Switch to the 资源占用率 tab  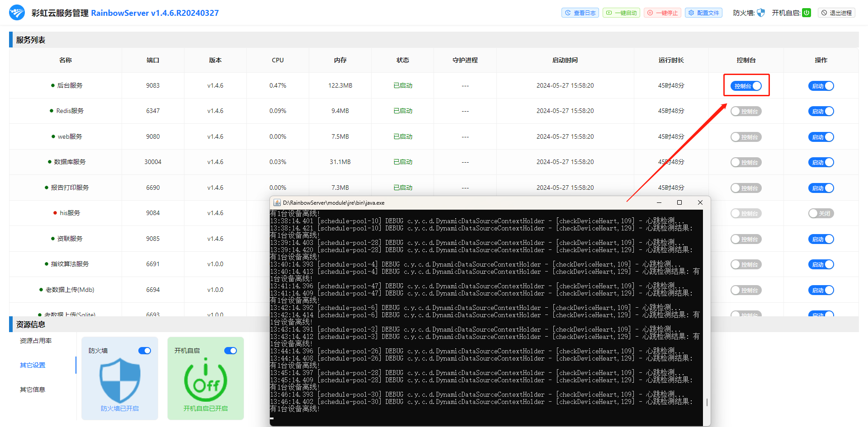pyautogui.click(x=36, y=341)
